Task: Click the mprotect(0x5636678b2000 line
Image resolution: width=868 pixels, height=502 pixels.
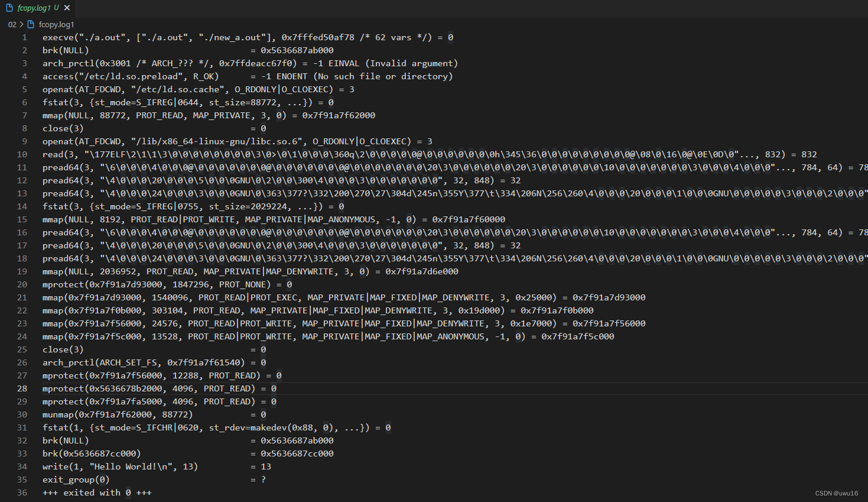Action: (x=160, y=388)
